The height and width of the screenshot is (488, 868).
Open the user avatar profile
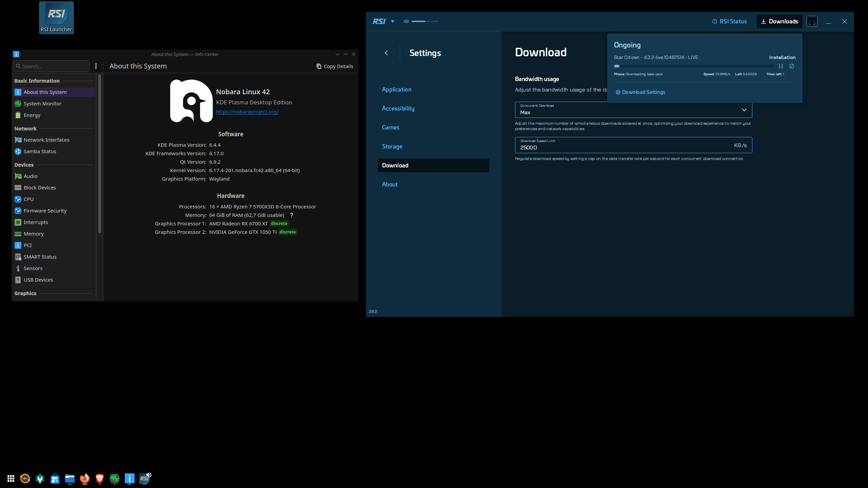pyautogui.click(x=812, y=21)
